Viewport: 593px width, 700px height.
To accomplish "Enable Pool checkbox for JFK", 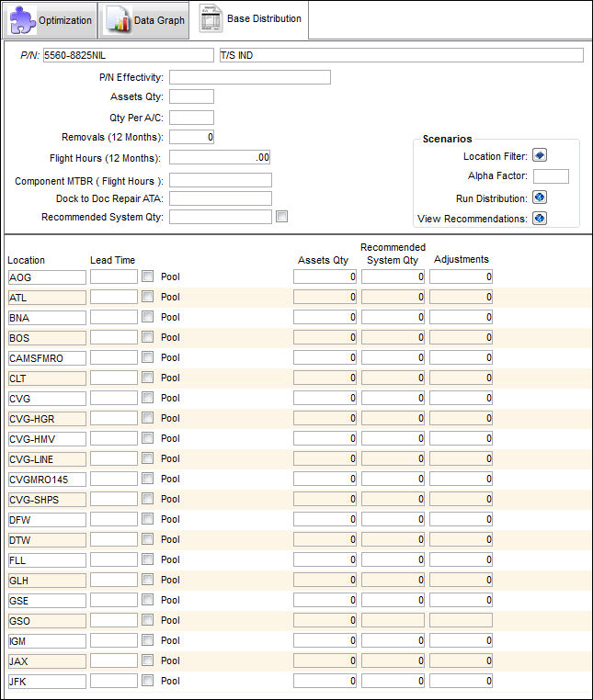I will [147, 681].
